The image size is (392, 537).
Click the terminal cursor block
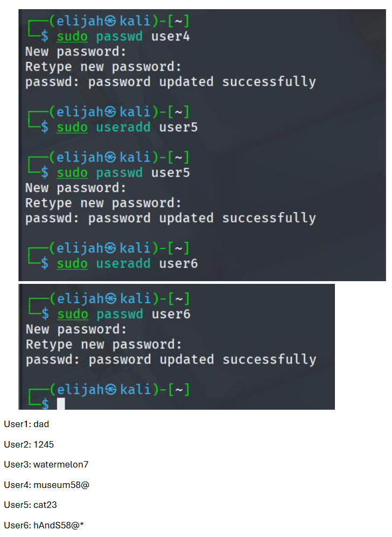coord(61,405)
